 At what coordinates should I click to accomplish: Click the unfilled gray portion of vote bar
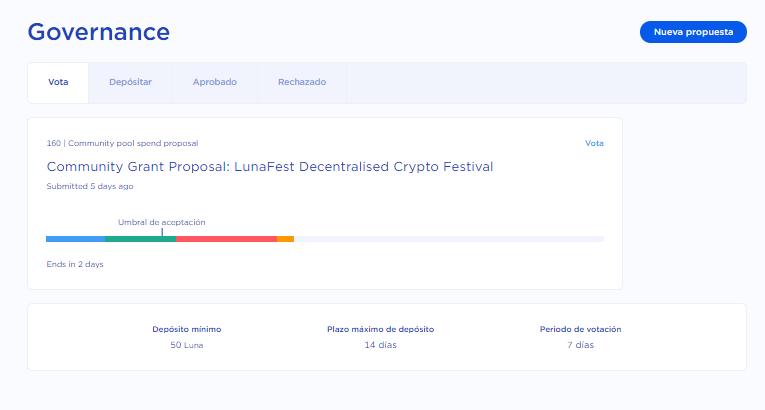[x=448, y=239]
